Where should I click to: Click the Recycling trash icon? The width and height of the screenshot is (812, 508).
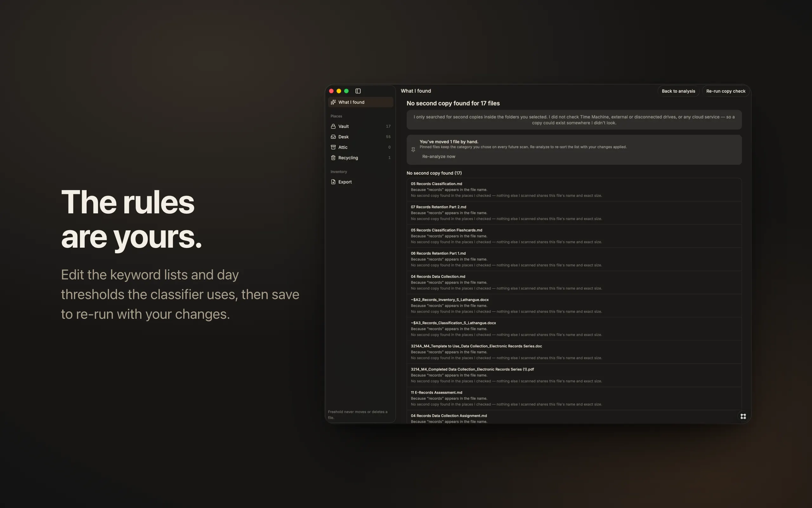coord(333,157)
